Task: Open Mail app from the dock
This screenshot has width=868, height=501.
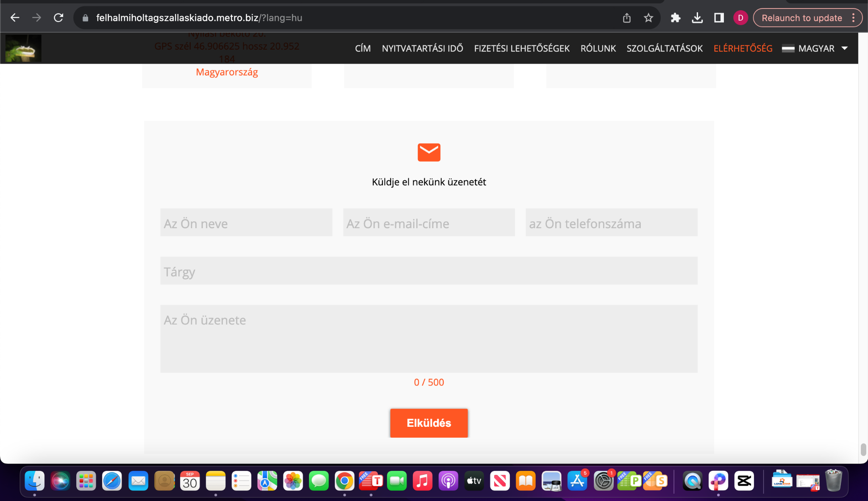Action: point(138,481)
